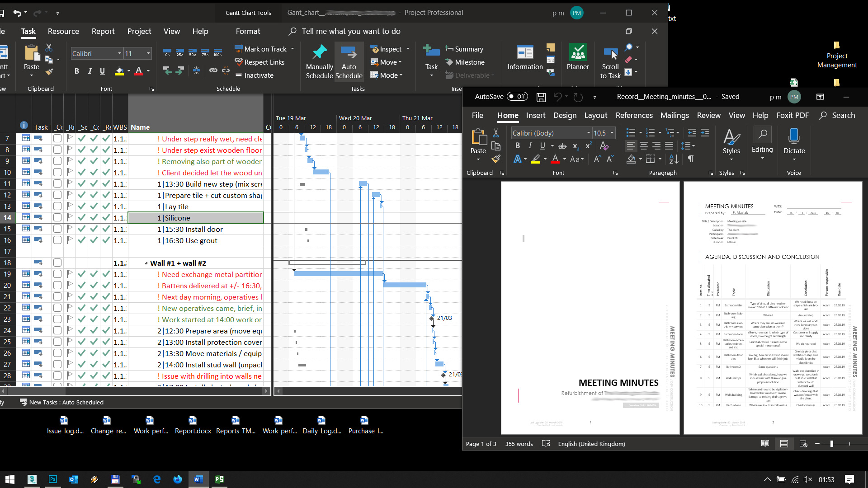
Task: Collapse Wall #1 + wall #2 summary task
Action: (x=146, y=263)
